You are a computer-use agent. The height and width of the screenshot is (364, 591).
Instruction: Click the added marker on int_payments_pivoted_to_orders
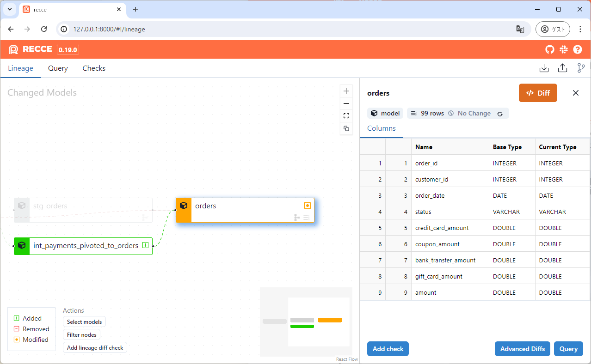click(x=145, y=245)
